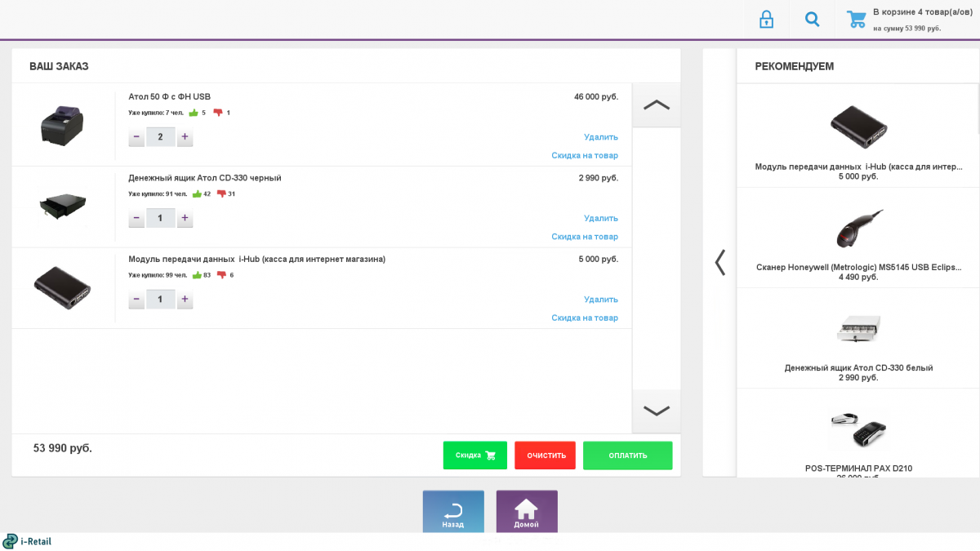Click the lock icon in top bar
The height and width of the screenshot is (551, 980).
click(x=766, y=19)
